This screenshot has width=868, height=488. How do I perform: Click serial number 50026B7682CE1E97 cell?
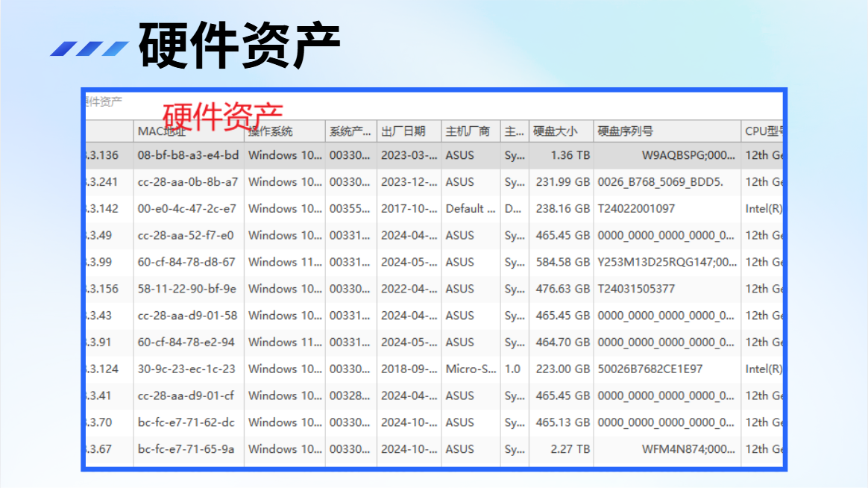[650, 369]
